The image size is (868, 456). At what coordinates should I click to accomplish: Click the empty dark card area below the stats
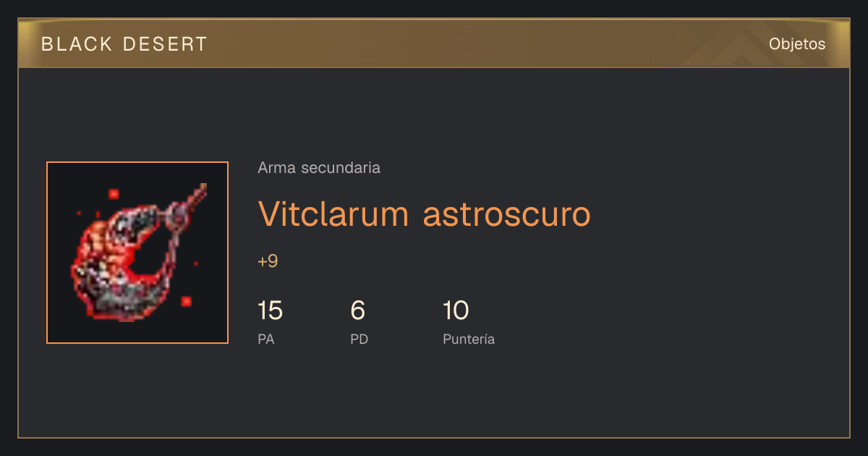click(x=434, y=394)
